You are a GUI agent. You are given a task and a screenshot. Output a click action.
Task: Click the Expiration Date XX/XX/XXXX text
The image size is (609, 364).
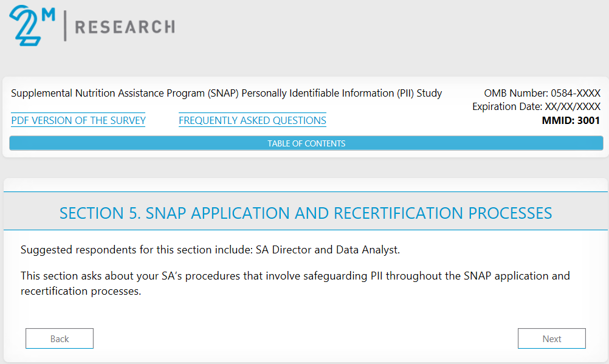(x=536, y=107)
